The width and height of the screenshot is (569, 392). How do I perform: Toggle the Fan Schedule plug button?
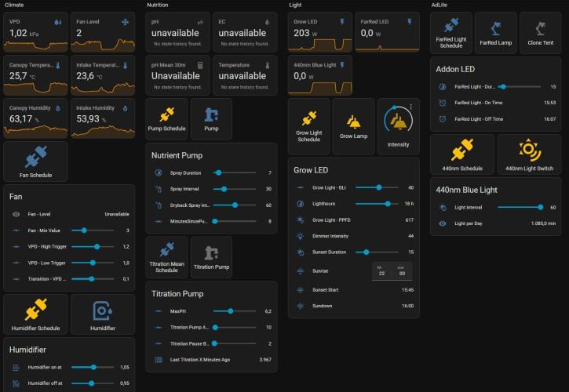point(35,162)
